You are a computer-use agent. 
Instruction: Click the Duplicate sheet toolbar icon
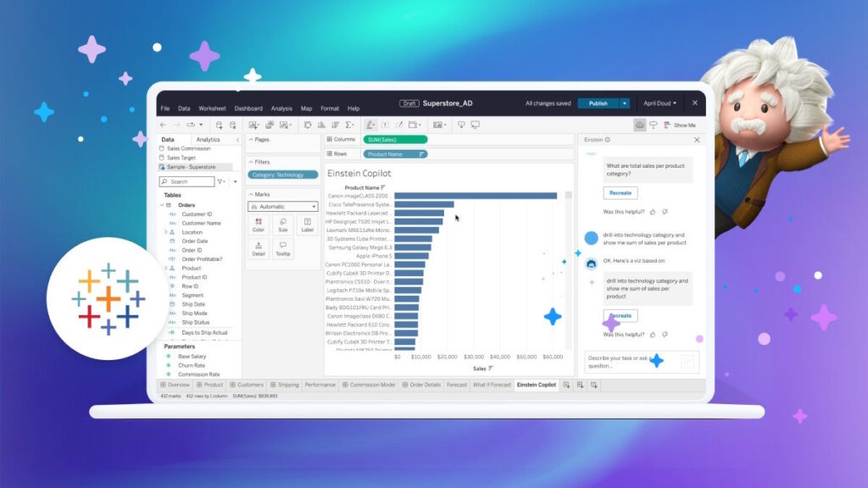(270, 125)
